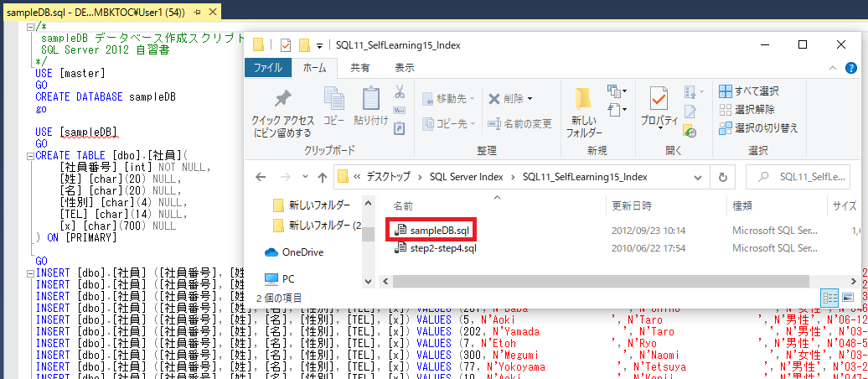Close the sampleDB.sql editor tab

click(x=212, y=13)
